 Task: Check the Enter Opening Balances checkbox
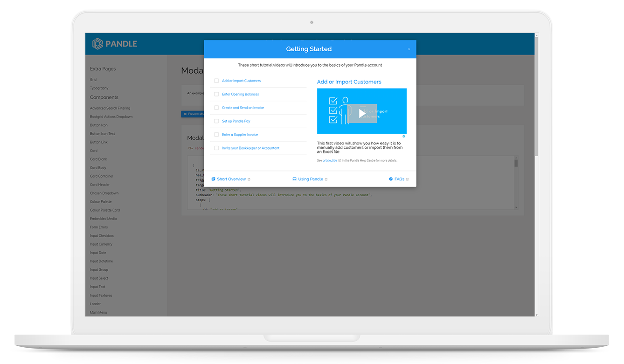(x=216, y=94)
